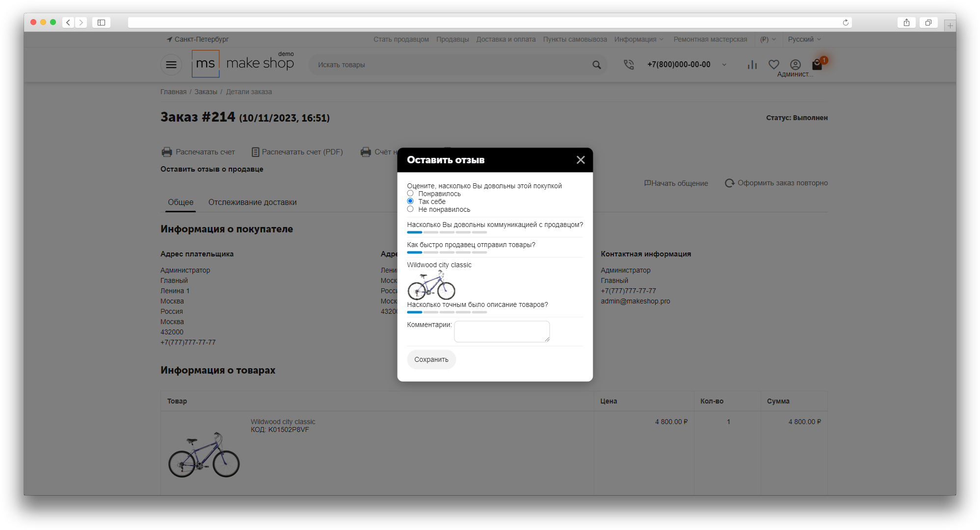Viewport: 980px width, 530px height.
Task: Switch to "Отслеживание доставки" tab
Action: (x=252, y=202)
